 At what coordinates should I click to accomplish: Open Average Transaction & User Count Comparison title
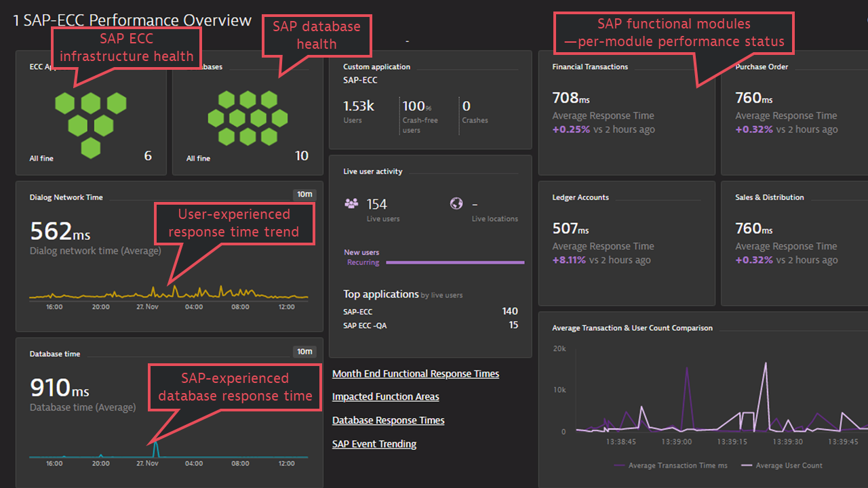coord(632,328)
